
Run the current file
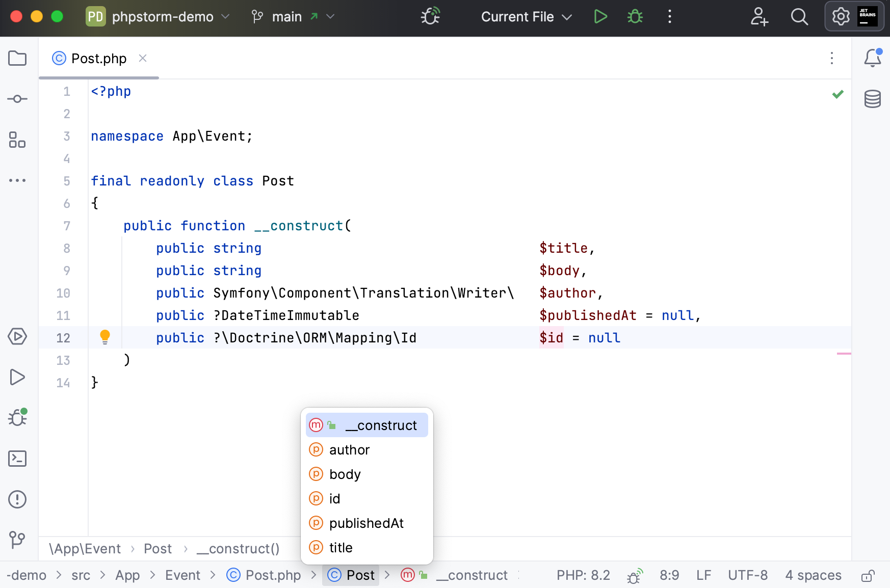(600, 17)
